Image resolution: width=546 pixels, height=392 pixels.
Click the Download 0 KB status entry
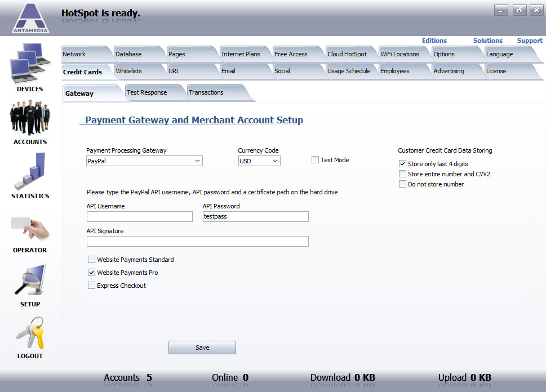coord(343,377)
